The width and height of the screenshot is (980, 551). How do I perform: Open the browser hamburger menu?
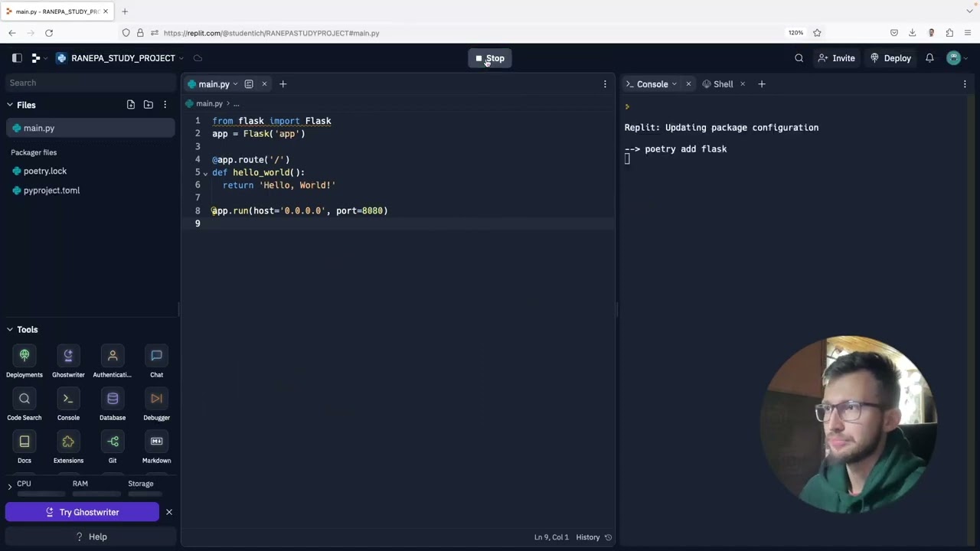click(968, 33)
